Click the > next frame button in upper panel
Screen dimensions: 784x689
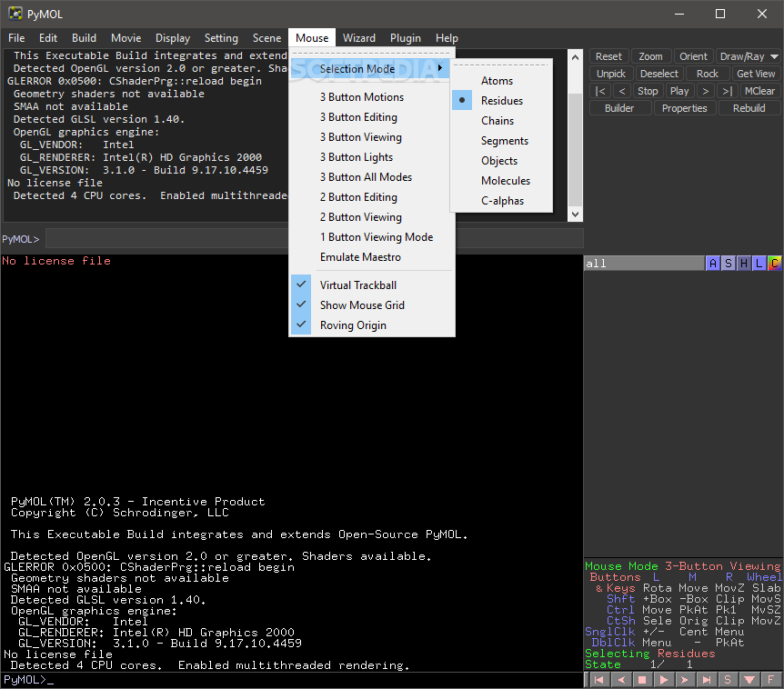pyautogui.click(x=706, y=91)
